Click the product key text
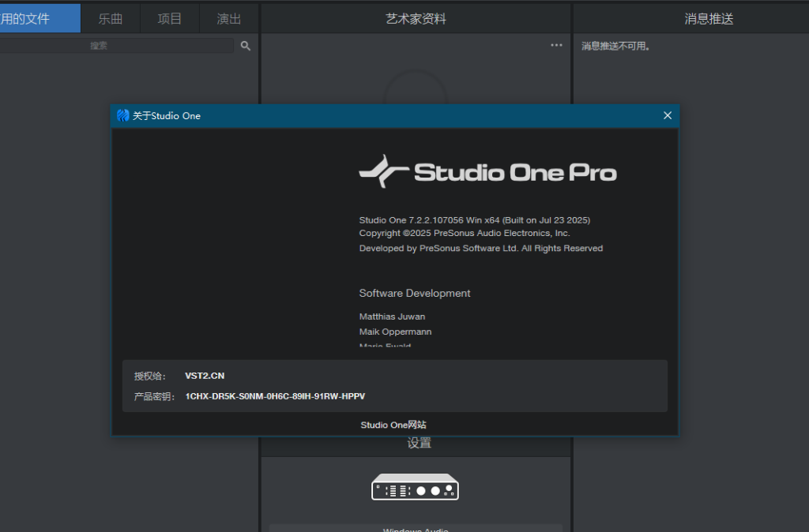This screenshot has height=532, width=809. coord(275,396)
